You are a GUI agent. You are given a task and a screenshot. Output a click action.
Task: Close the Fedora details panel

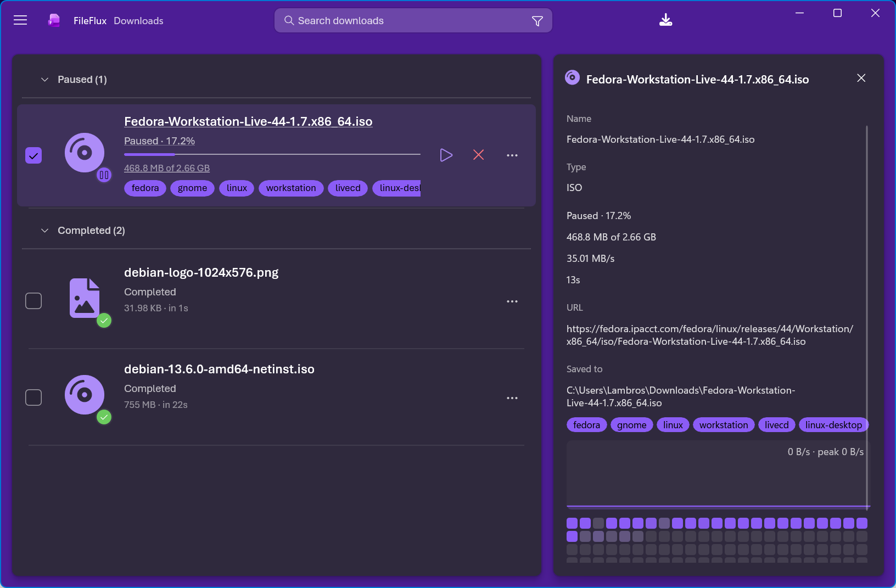point(861,78)
